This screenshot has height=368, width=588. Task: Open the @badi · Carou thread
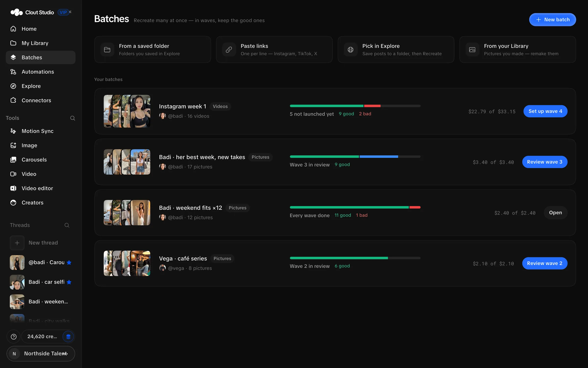pos(40,262)
